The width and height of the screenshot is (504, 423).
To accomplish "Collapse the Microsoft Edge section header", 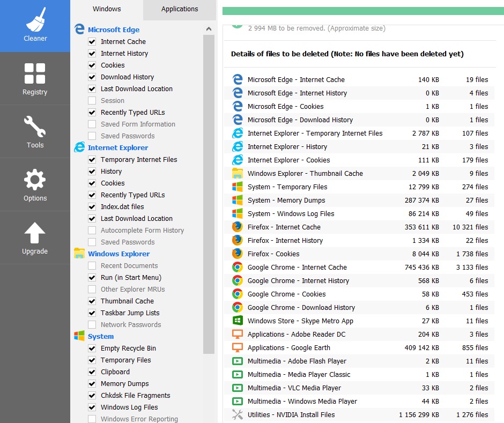I will (x=113, y=30).
